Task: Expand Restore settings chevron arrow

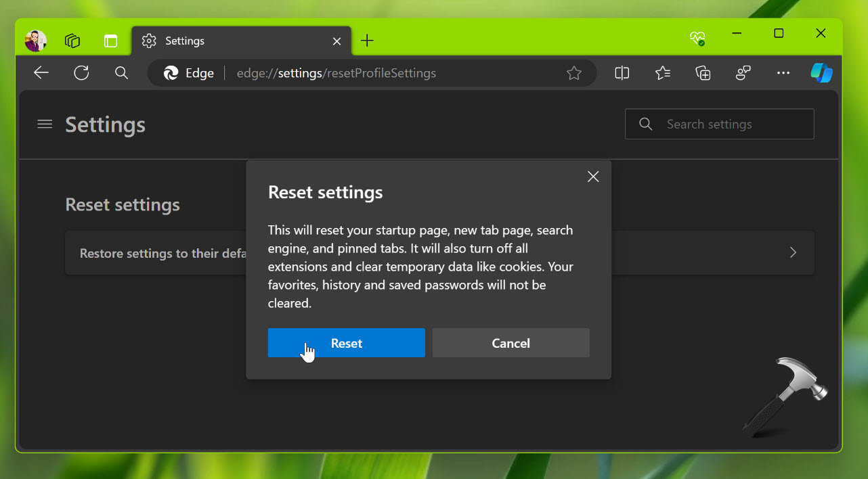Action: (x=793, y=252)
